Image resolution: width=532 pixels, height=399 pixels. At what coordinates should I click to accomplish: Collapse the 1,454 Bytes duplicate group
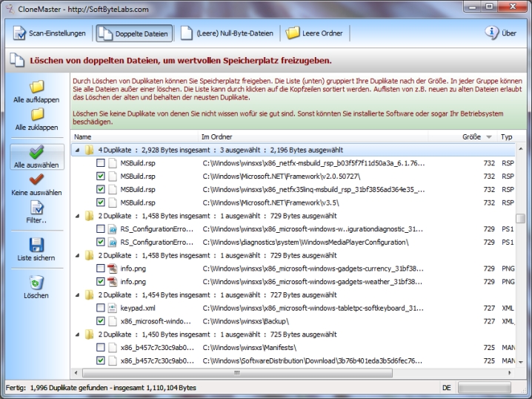(x=78, y=294)
